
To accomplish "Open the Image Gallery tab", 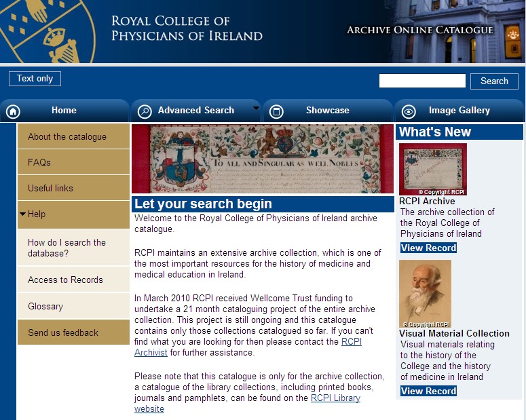I will pos(459,111).
